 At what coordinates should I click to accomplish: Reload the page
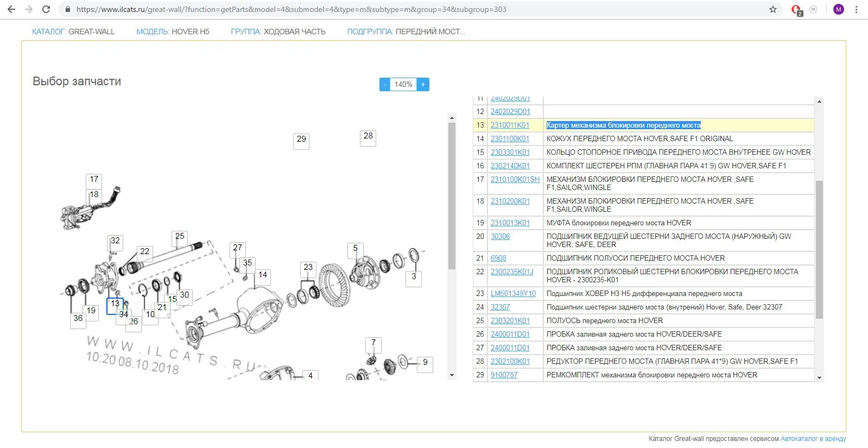click(46, 9)
